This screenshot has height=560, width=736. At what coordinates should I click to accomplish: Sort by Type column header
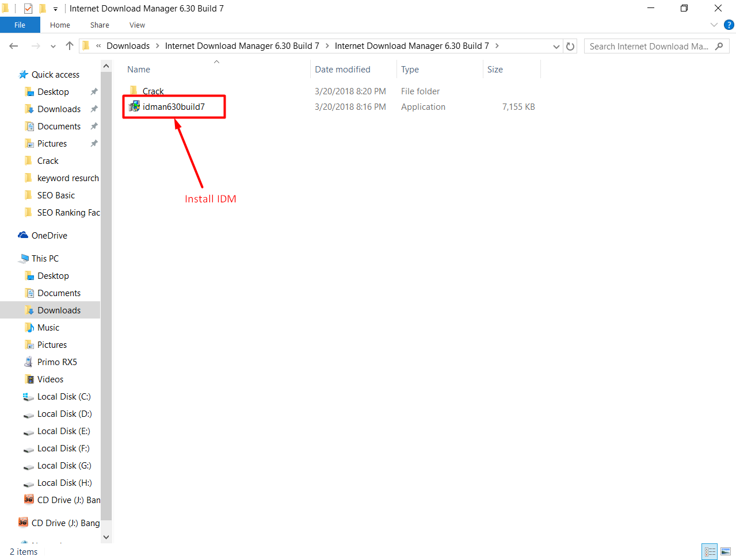[410, 69]
